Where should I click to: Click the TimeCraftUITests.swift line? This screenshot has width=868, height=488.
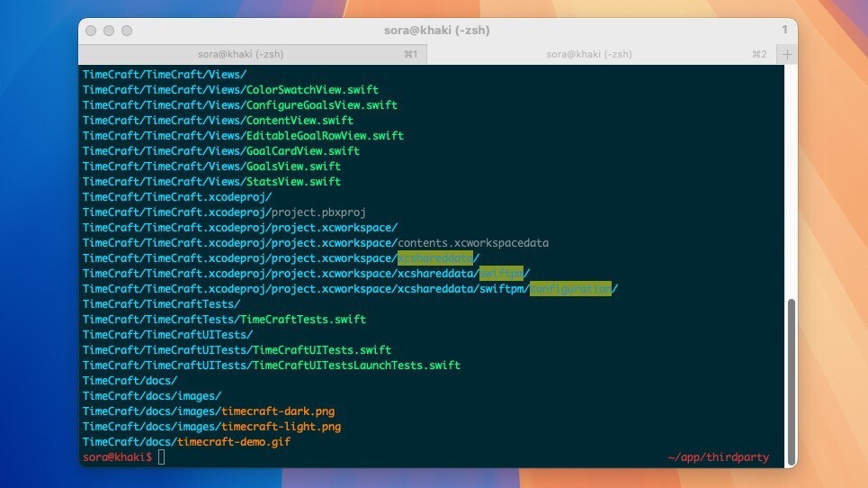pyautogui.click(x=237, y=350)
